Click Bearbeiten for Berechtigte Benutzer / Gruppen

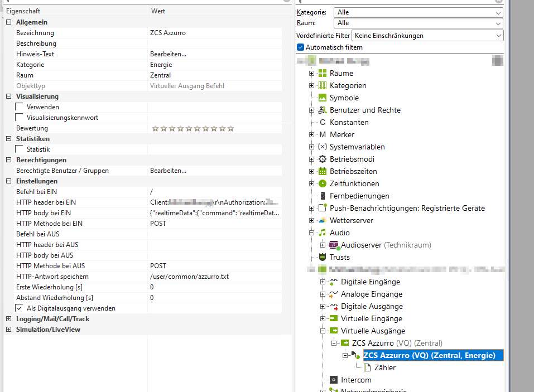click(168, 171)
